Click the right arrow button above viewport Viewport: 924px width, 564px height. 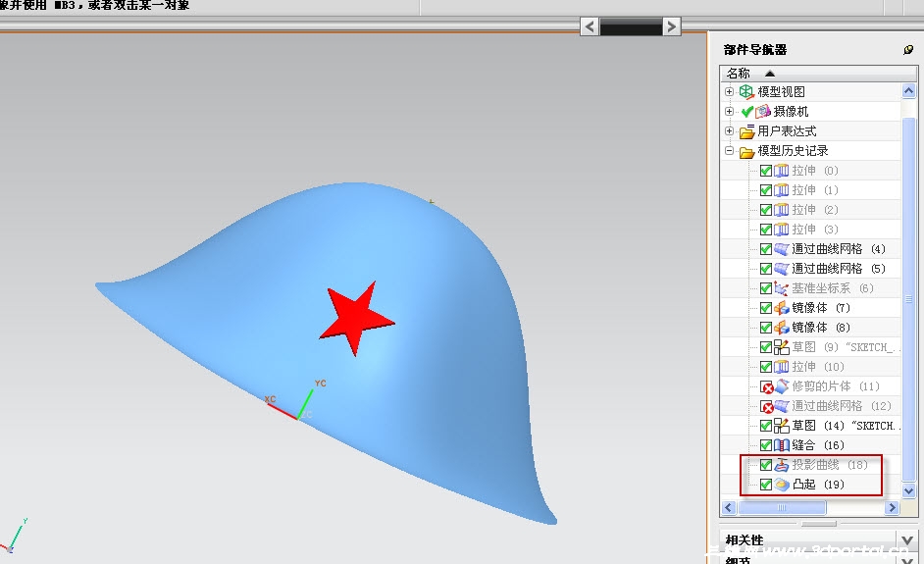click(671, 26)
